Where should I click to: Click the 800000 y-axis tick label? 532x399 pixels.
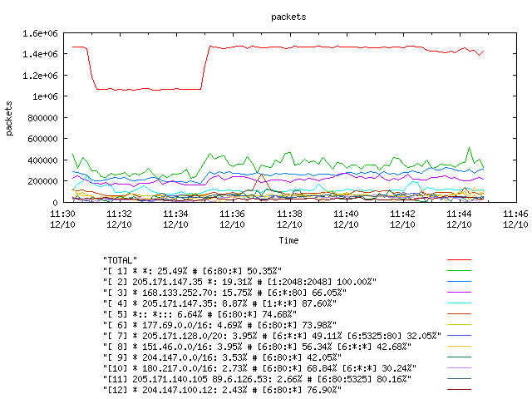pyautogui.click(x=42, y=118)
